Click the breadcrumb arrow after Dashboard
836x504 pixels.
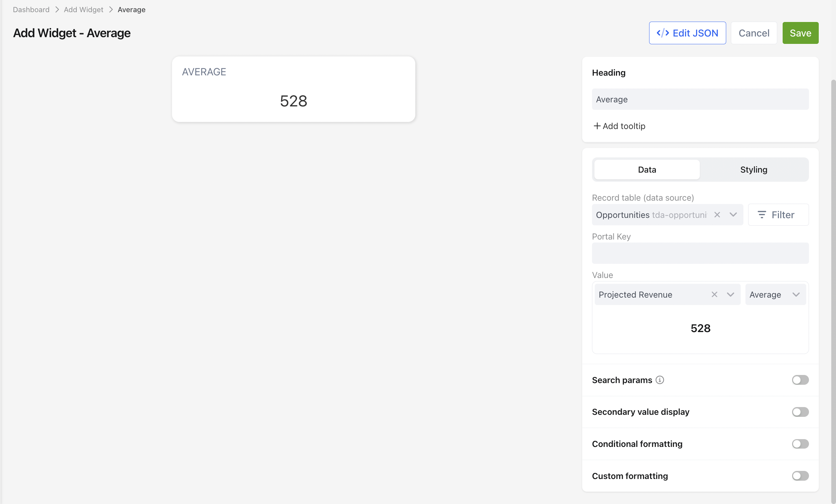click(57, 9)
